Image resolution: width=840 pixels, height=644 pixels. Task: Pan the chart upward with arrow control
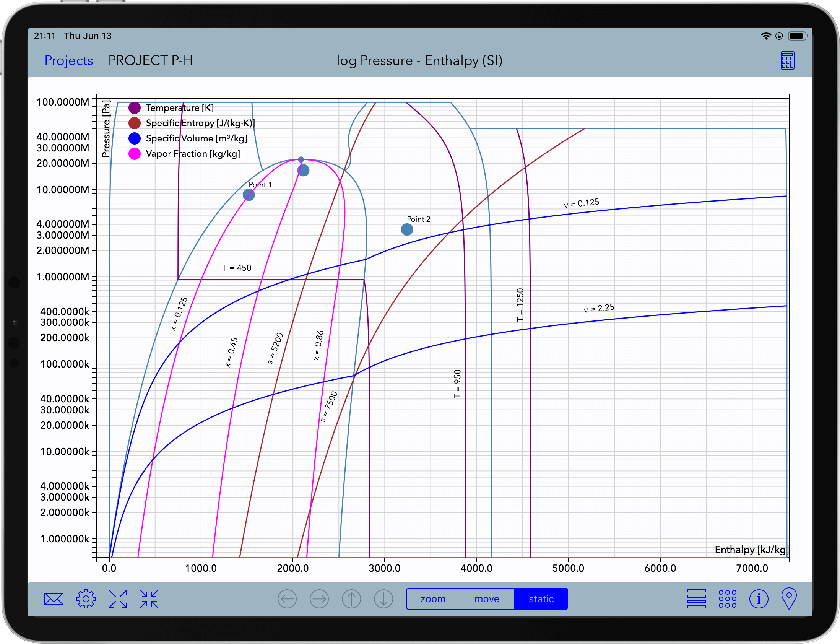coord(351,599)
